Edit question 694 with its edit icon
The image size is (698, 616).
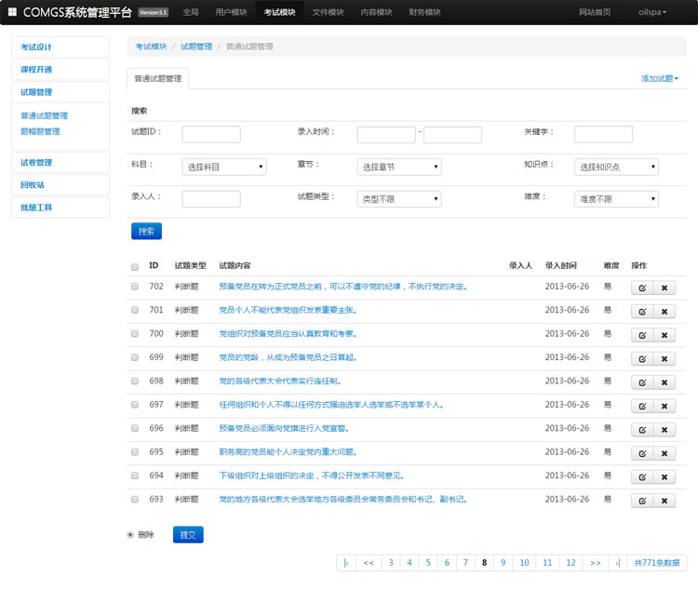pyautogui.click(x=642, y=477)
